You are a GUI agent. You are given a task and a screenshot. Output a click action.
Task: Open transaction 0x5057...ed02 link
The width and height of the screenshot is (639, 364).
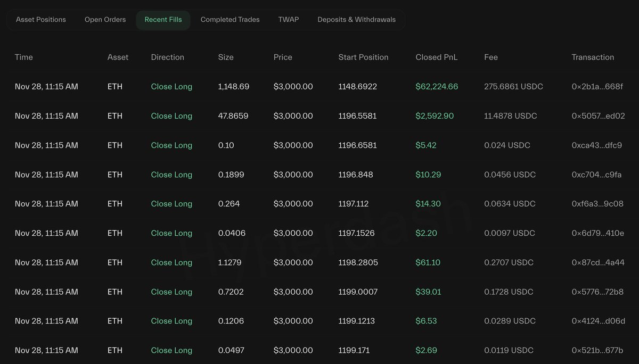click(598, 116)
